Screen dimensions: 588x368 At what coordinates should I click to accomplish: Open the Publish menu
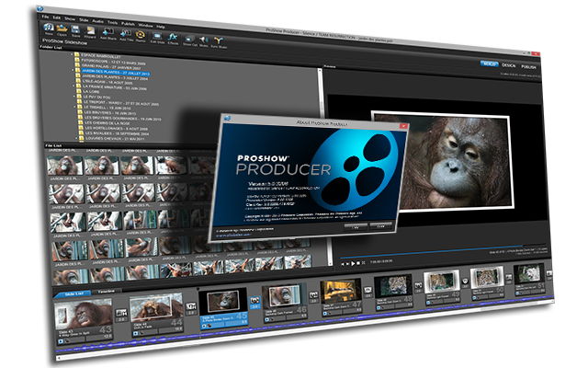click(128, 24)
